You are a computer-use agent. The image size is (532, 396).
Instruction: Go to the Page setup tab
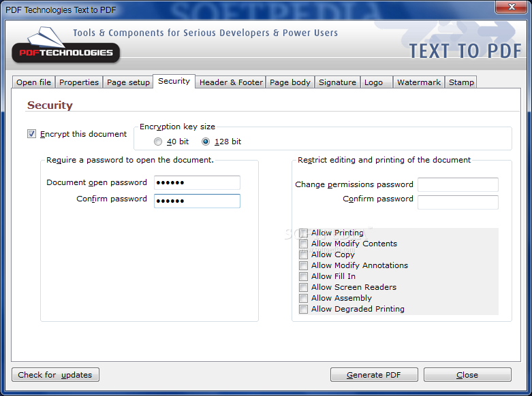click(x=128, y=82)
